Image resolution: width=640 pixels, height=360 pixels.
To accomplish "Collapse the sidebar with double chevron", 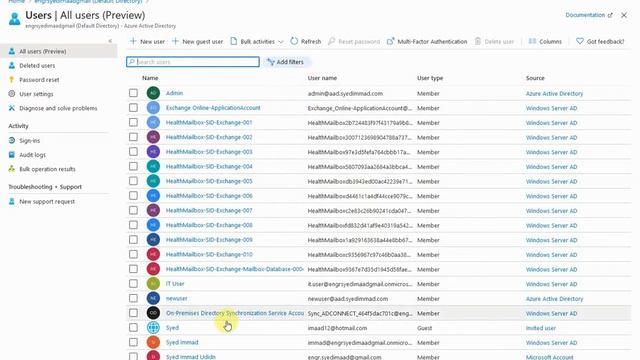I will coord(110,41).
